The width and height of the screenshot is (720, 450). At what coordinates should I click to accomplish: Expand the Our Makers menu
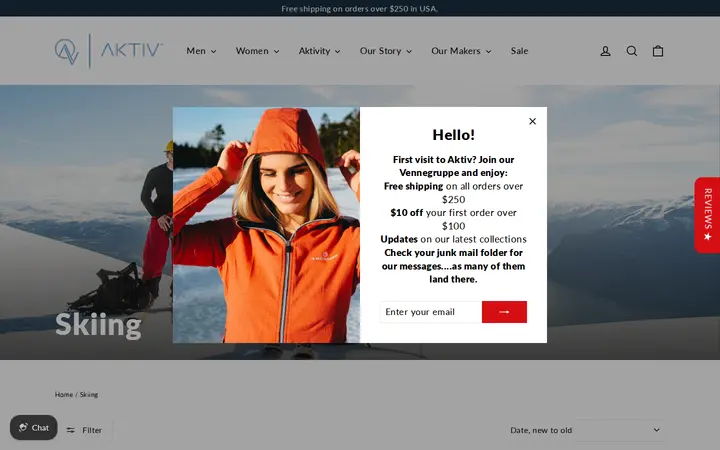click(x=461, y=51)
